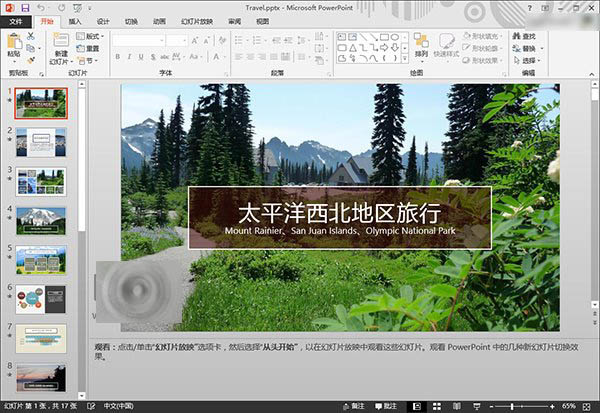Open the Layout (版式) dropdown
Screen dimensions: 600x413
(x=90, y=36)
